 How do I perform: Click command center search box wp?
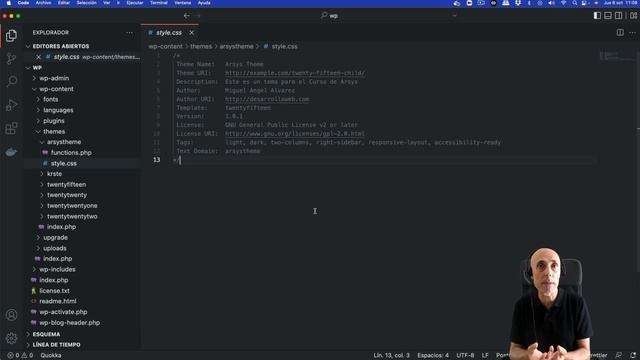coord(331,16)
